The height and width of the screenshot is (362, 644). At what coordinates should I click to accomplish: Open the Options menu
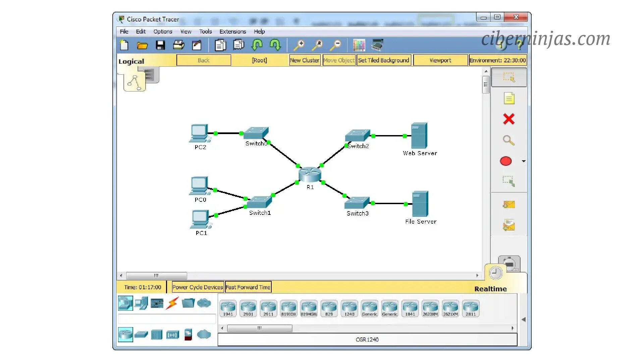163,32
